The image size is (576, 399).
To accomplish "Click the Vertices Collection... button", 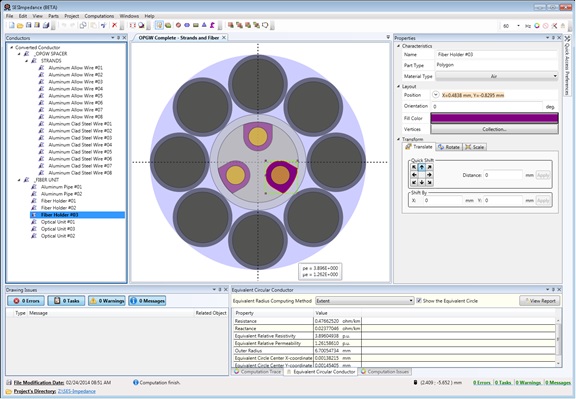I will pyautogui.click(x=494, y=129).
